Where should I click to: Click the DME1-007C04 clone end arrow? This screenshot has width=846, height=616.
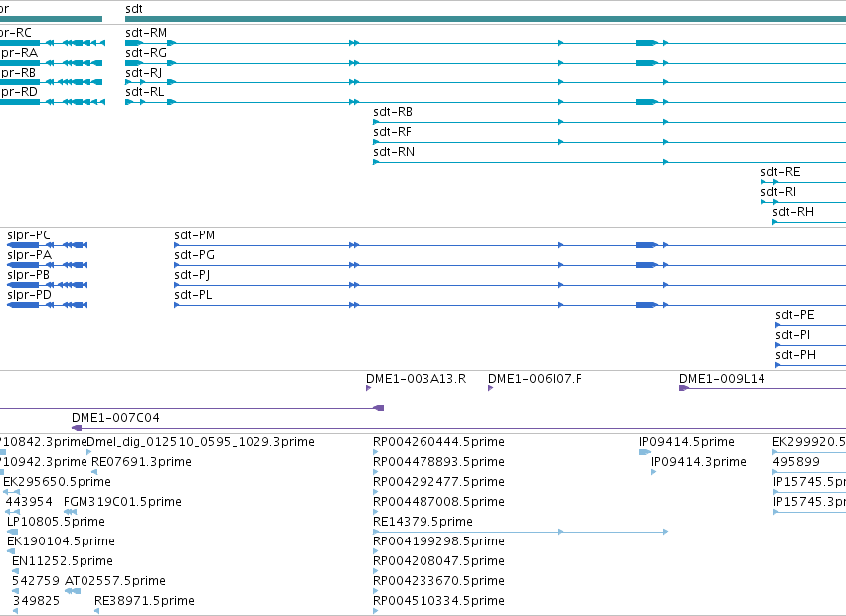tap(77, 429)
